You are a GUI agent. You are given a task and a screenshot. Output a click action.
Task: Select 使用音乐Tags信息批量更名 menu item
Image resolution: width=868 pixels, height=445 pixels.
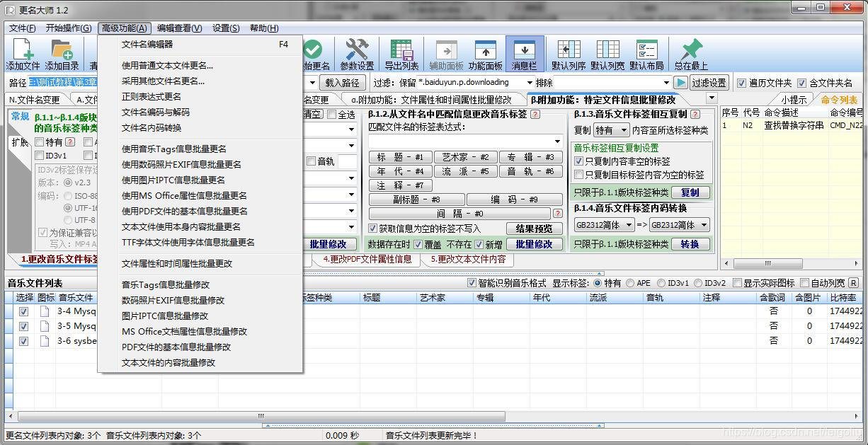200,149
